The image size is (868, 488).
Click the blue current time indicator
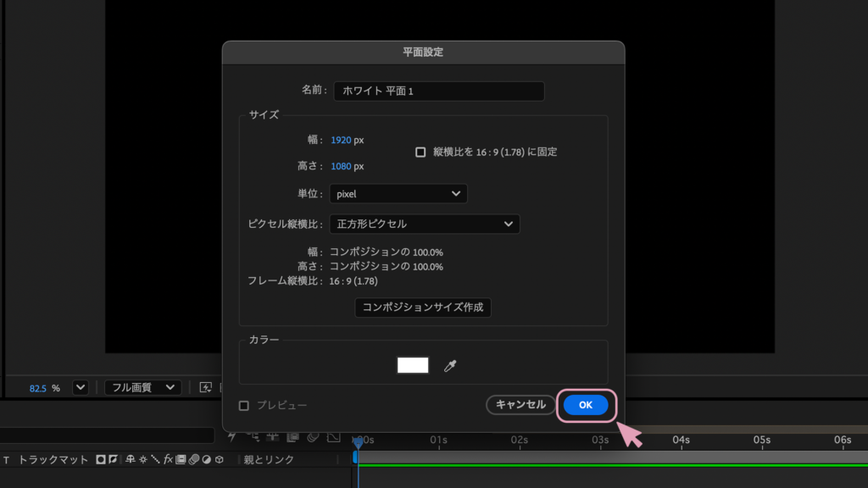pyautogui.click(x=358, y=441)
